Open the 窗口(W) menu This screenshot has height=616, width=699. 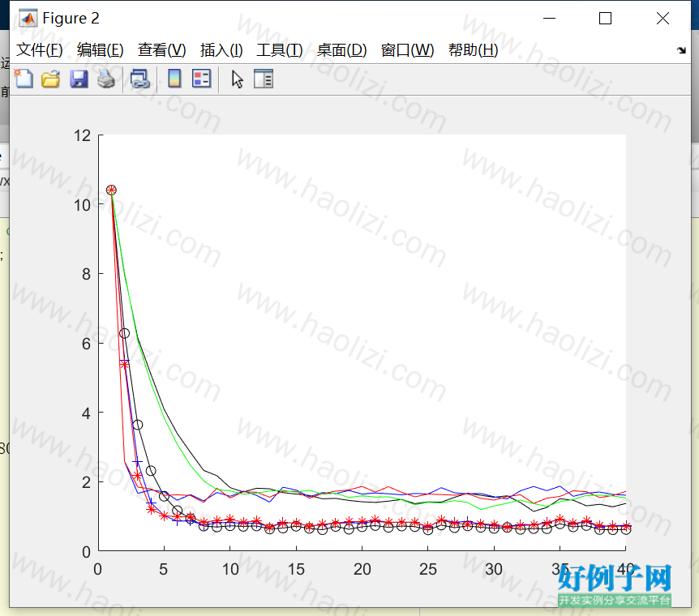point(407,50)
